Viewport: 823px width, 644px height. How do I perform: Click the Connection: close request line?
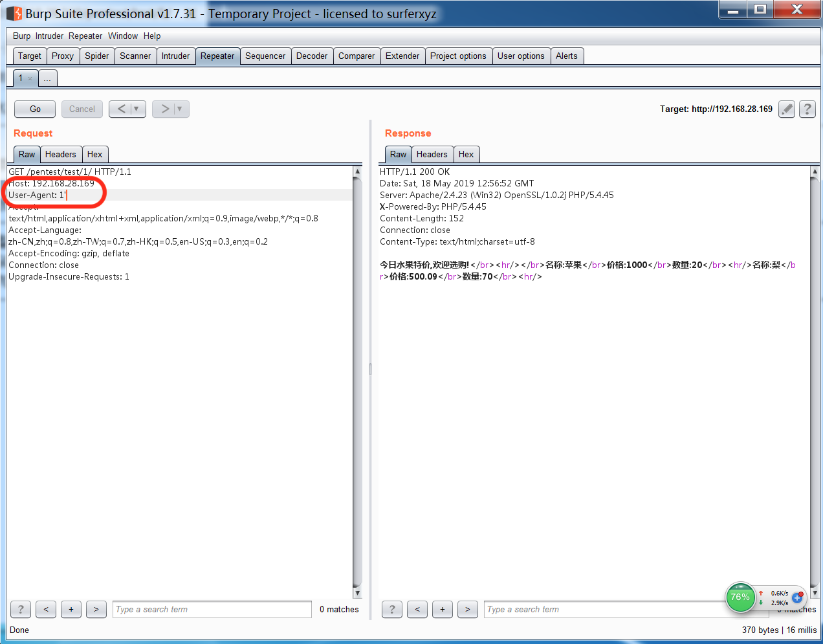[x=44, y=265]
